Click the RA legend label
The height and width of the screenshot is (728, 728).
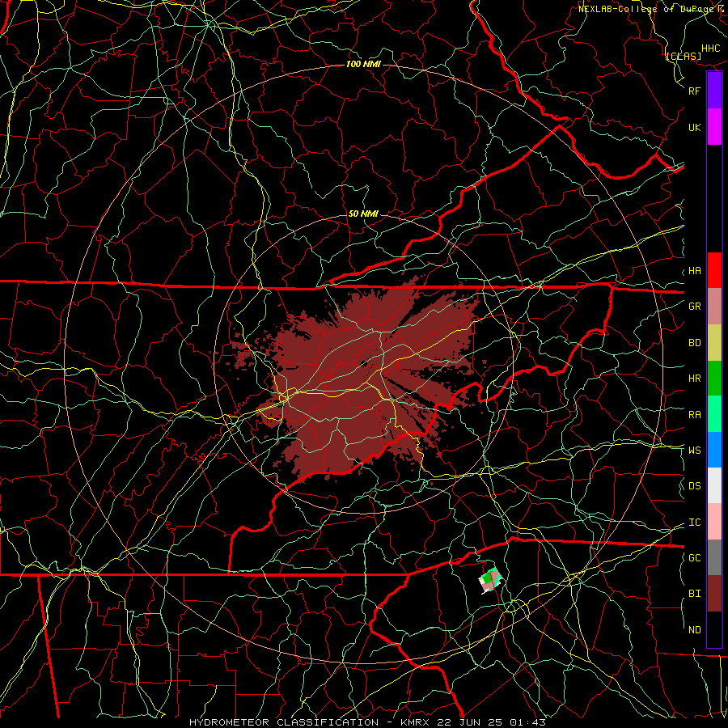tap(694, 415)
